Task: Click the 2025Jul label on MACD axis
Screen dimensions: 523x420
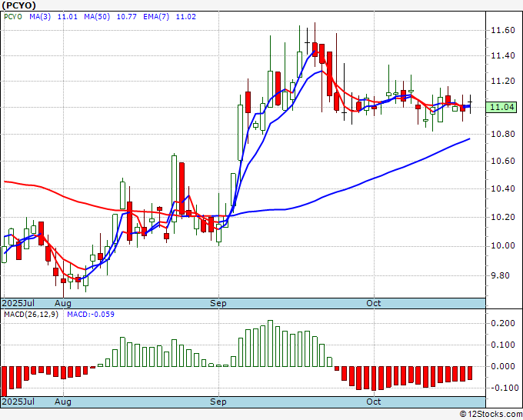Action: coord(18,402)
